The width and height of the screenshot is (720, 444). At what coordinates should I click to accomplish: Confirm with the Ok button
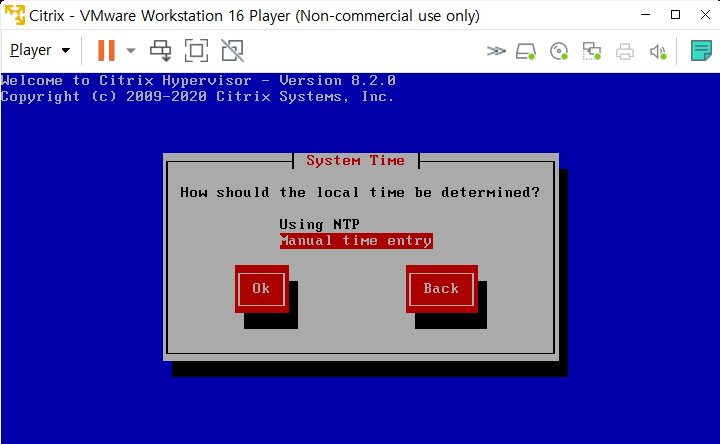pyautogui.click(x=261, y=289)
